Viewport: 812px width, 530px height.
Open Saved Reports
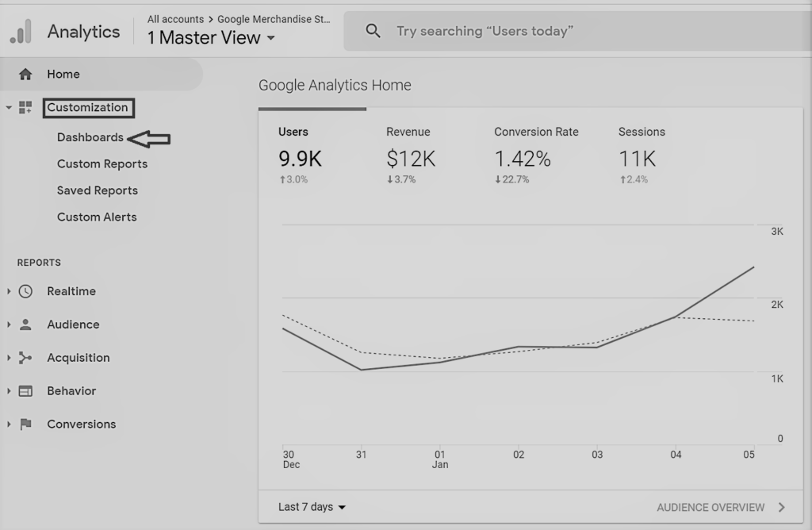[x=98, y=190]
